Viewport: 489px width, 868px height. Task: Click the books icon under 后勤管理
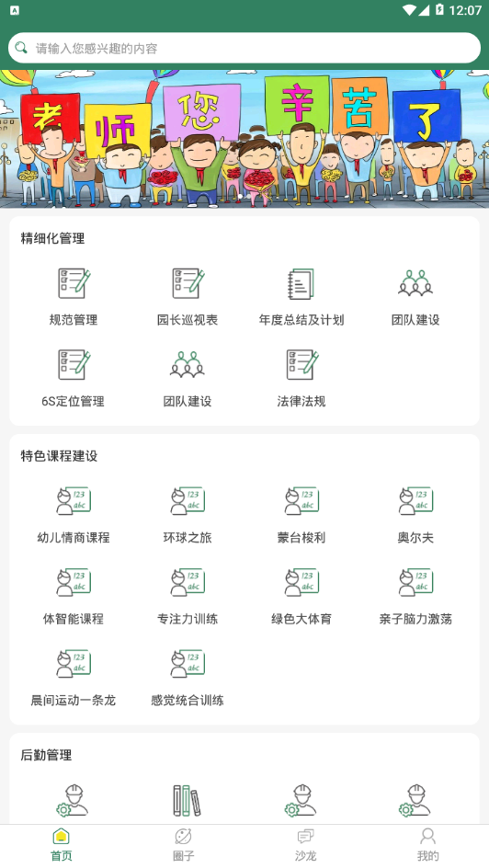(187, 801)
